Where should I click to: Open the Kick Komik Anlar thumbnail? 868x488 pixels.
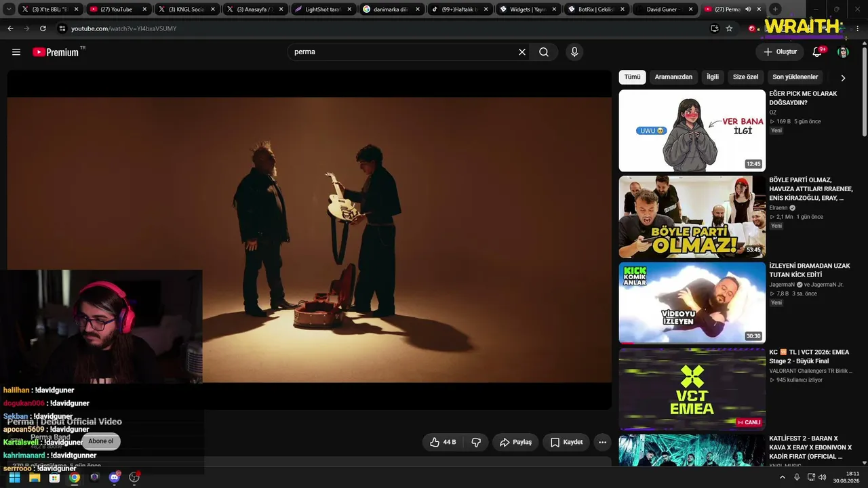point(692,303)
